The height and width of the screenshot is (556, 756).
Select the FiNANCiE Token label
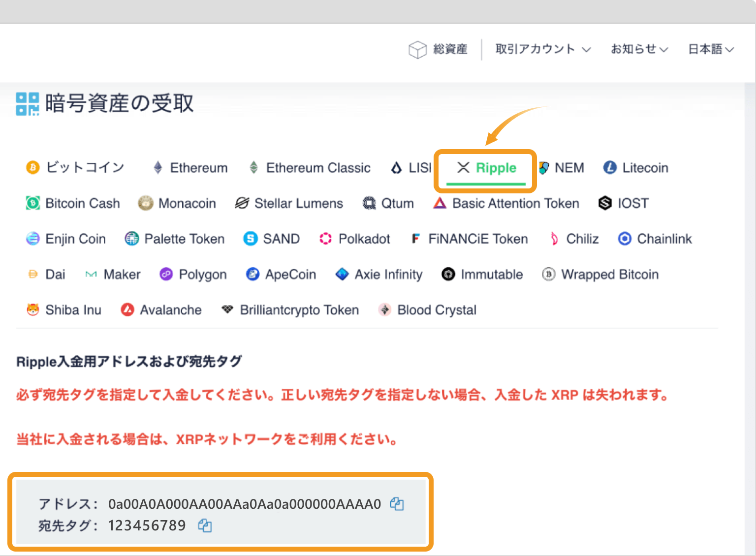click(478, 239)
